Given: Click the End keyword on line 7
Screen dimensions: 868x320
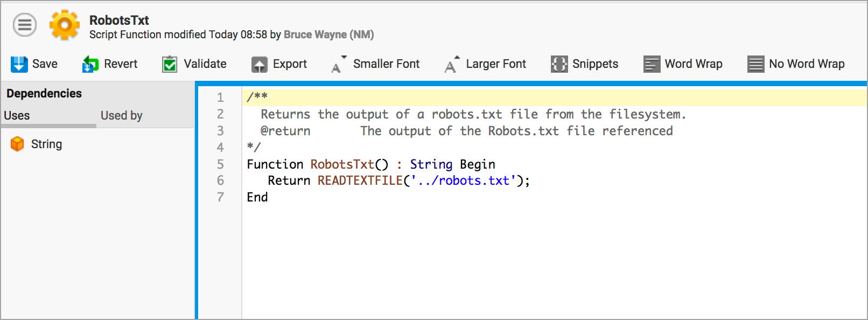Looking at the screenshot, I should tap(257, 197).
